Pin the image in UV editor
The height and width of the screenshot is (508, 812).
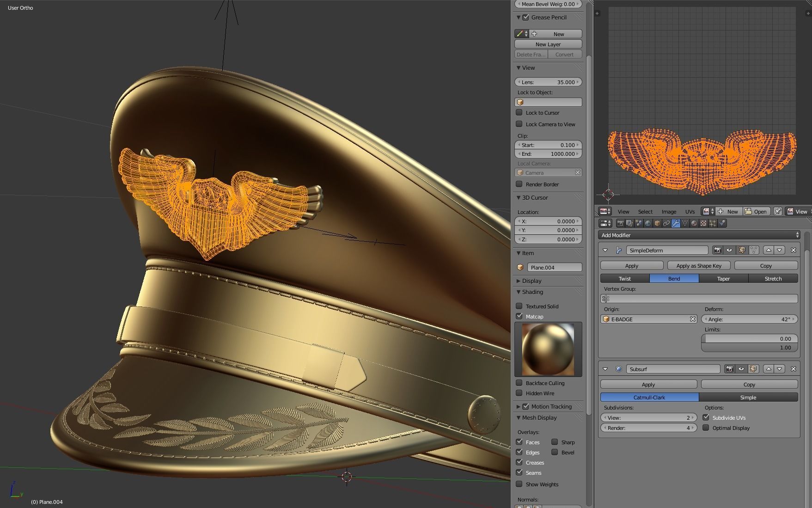(778, 211)
